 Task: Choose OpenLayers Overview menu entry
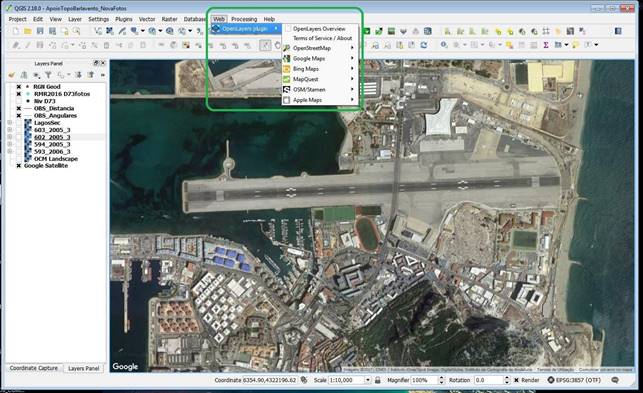(x=320, y=29)
